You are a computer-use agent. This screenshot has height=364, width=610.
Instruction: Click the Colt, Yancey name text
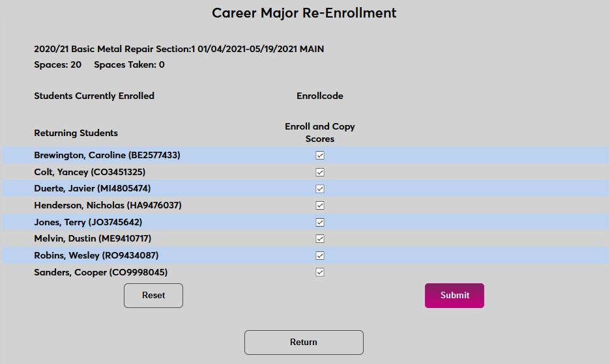[90, 173]
